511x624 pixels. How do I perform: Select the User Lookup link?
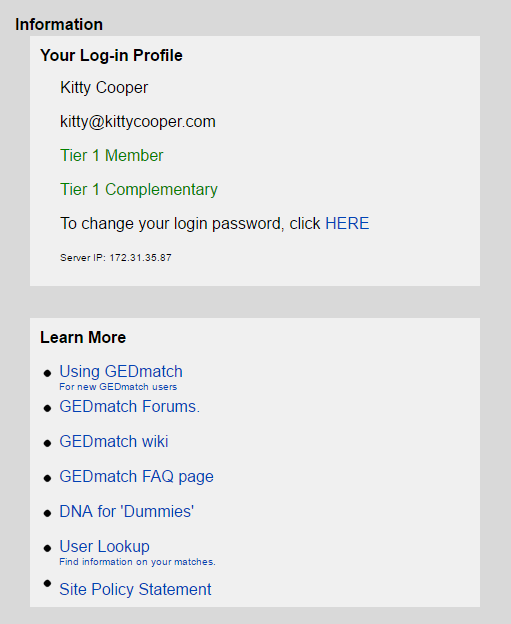pos(104,546)
